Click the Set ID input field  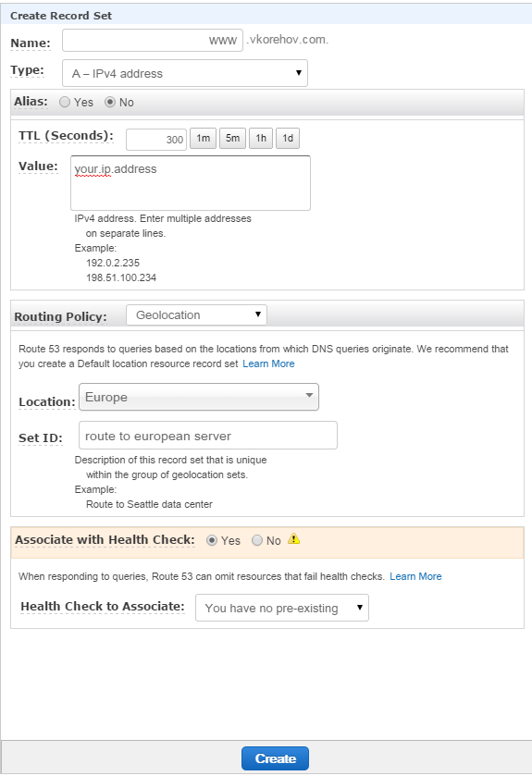[208, 436]
